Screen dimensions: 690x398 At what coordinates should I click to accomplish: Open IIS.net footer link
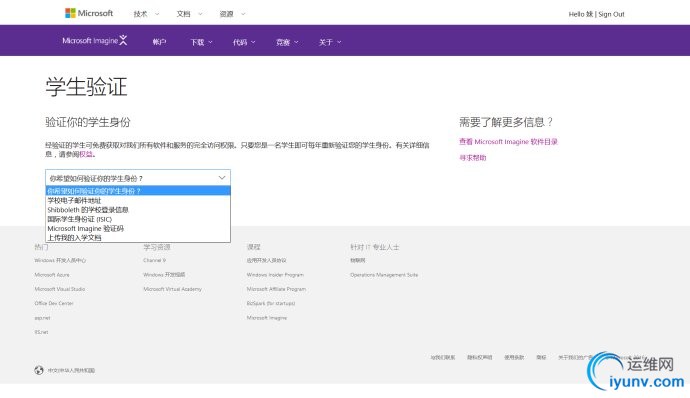[41, 332]
